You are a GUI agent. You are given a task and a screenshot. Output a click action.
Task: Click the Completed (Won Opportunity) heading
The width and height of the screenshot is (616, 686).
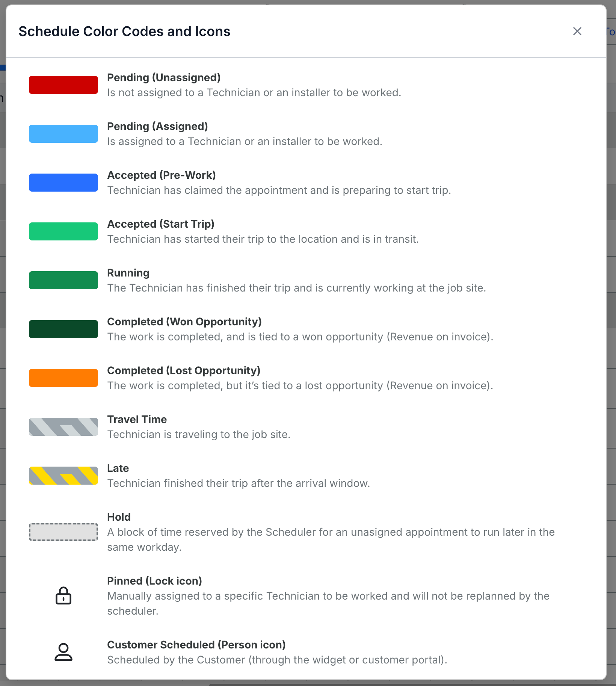(184, 322)
